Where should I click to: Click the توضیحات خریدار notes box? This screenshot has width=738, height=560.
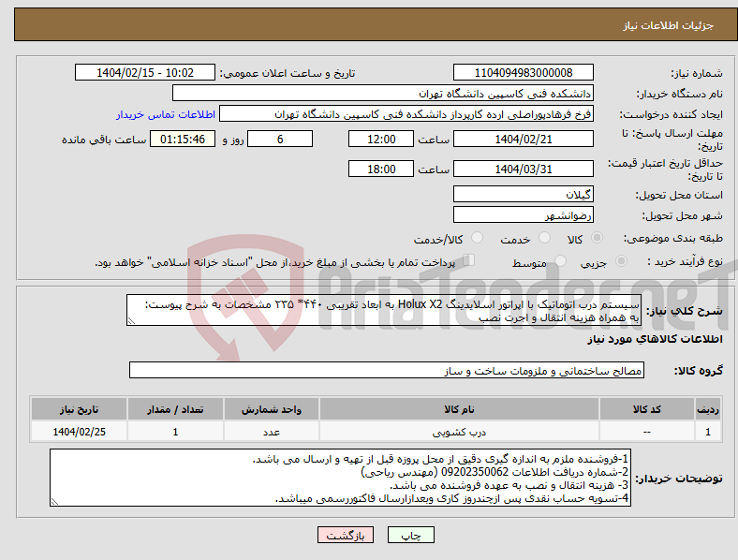coord(340,478)
